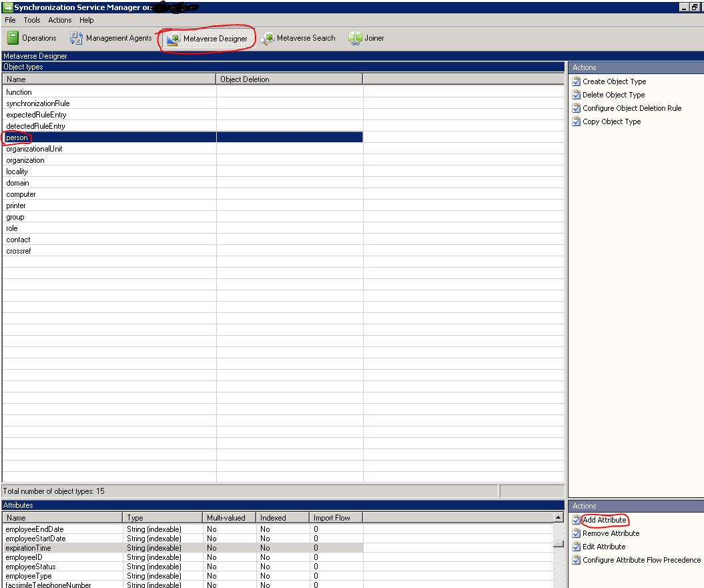
Task: Select the employeeID attribute row
Action: 183,557
